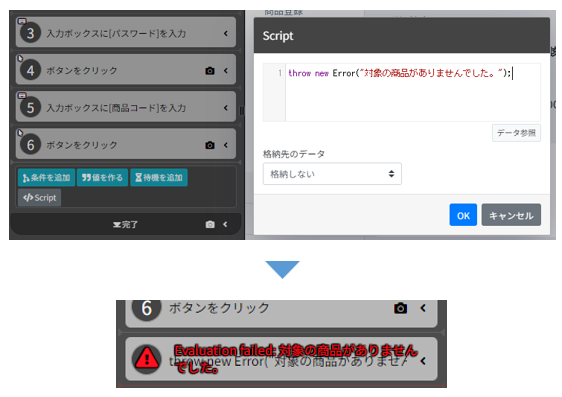Select step 5 入力ボックスに[商品コード]を入力
The height and width of the screenshot is (397, 562).
125,107
